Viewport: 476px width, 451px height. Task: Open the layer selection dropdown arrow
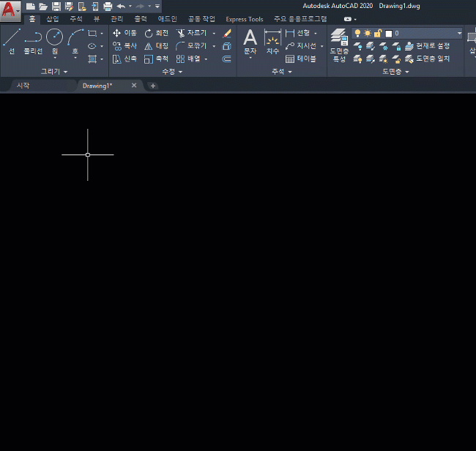coord(459,33)
